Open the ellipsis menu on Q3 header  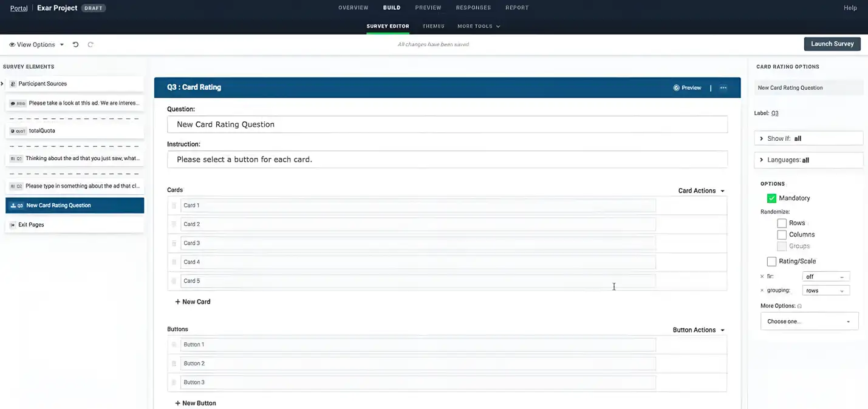[723, 87]
